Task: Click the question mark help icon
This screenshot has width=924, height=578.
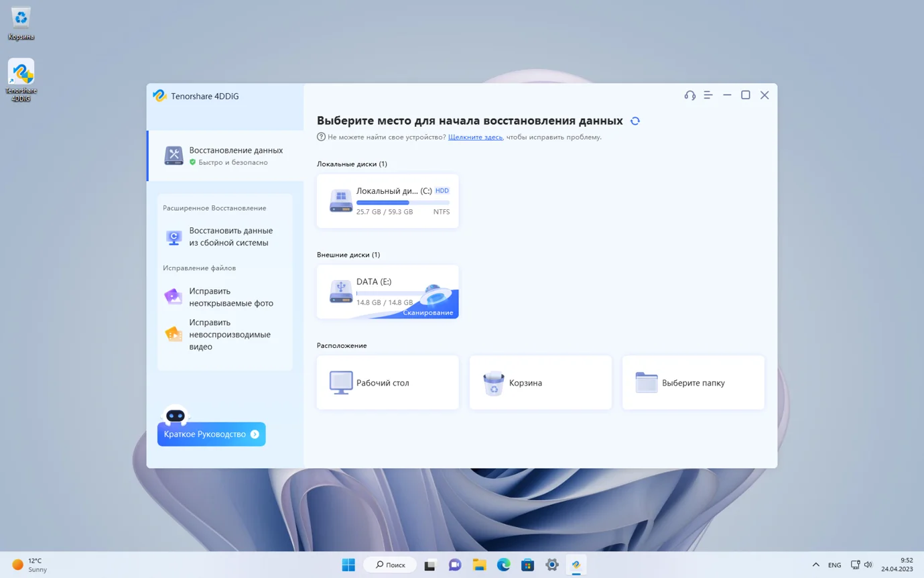Action: (321, 137)
